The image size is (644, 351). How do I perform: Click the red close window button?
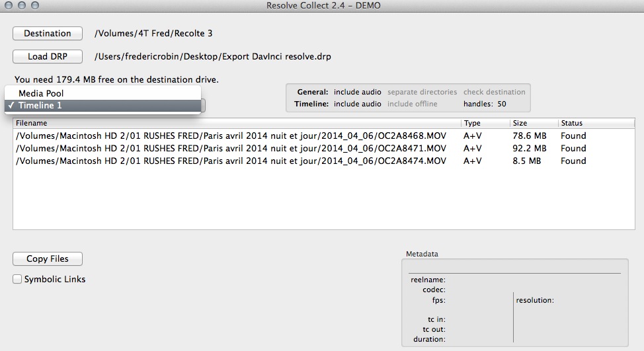(8, 5)
